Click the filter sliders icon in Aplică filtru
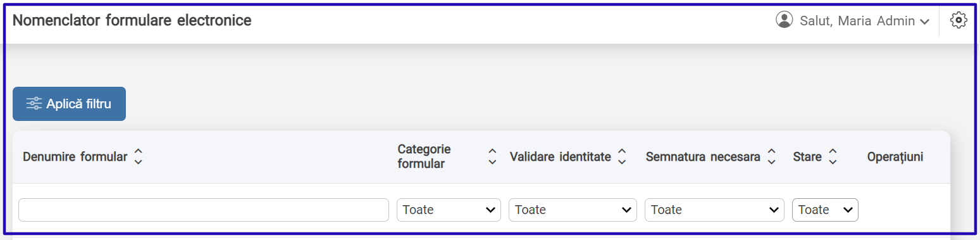 [34, 104]
